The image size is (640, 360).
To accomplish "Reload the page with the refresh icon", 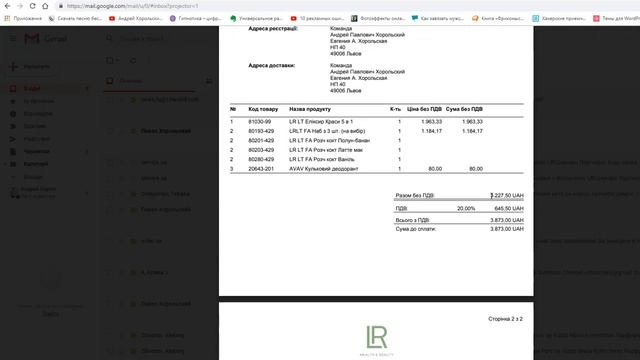I will pos(32,6).
